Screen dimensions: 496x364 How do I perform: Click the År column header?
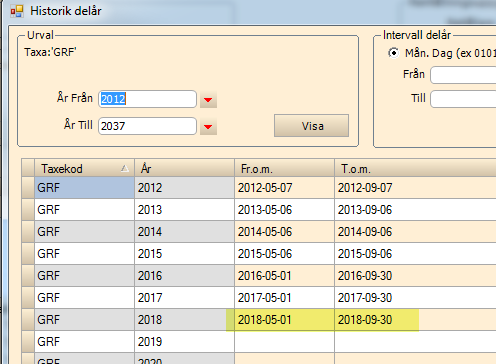(184, 168)
